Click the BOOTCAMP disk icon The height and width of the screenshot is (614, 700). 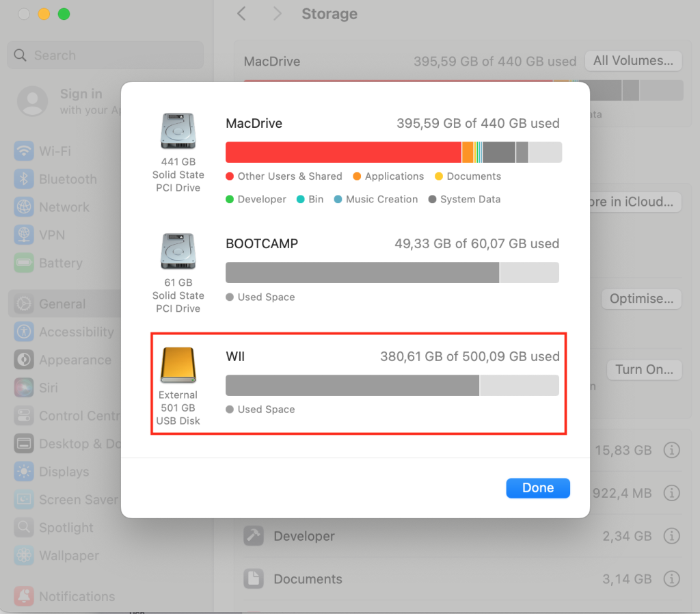[x=178, y=252]
